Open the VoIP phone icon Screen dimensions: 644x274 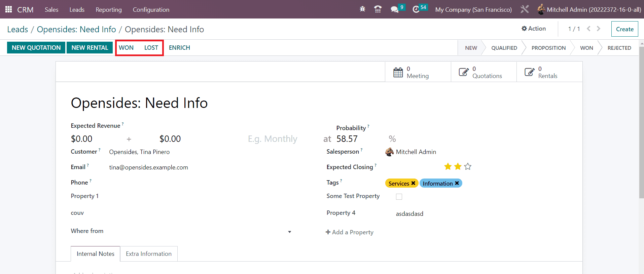pyautogui.click(x=378, y=9)
